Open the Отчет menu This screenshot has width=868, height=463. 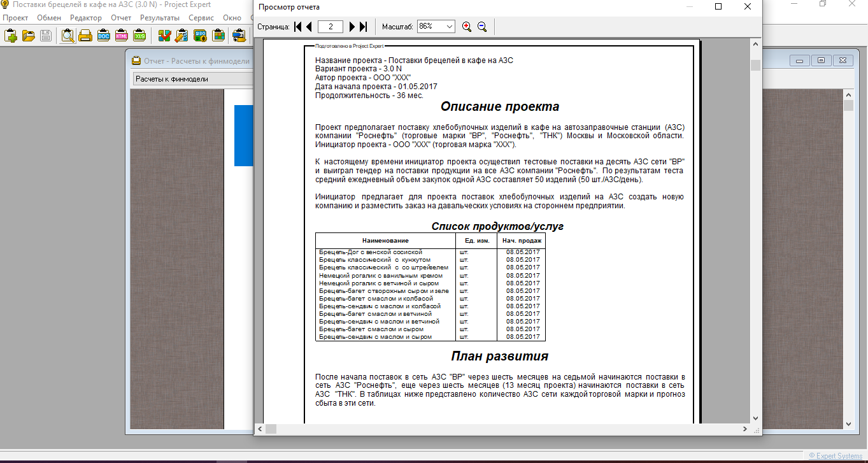click(121, 18)
